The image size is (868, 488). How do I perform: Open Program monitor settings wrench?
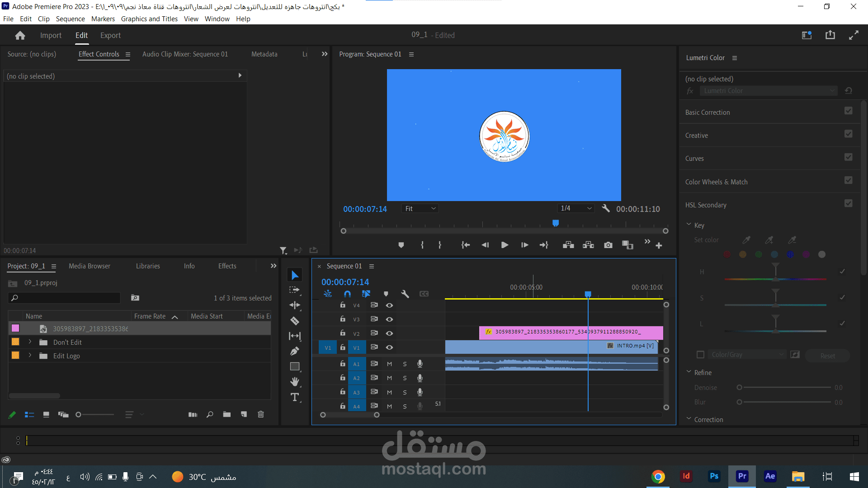click(606, 208)
